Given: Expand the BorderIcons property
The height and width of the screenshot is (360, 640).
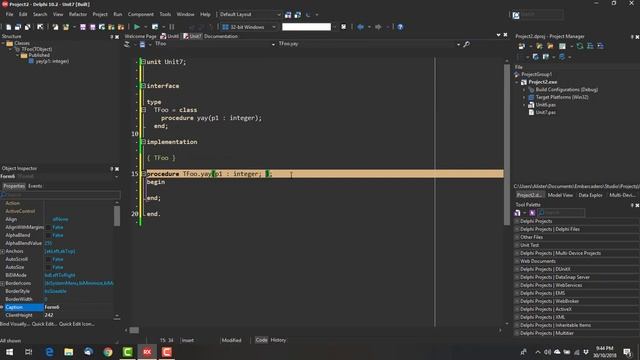Looking at the screenshot, I should click(x=2, y=283).
